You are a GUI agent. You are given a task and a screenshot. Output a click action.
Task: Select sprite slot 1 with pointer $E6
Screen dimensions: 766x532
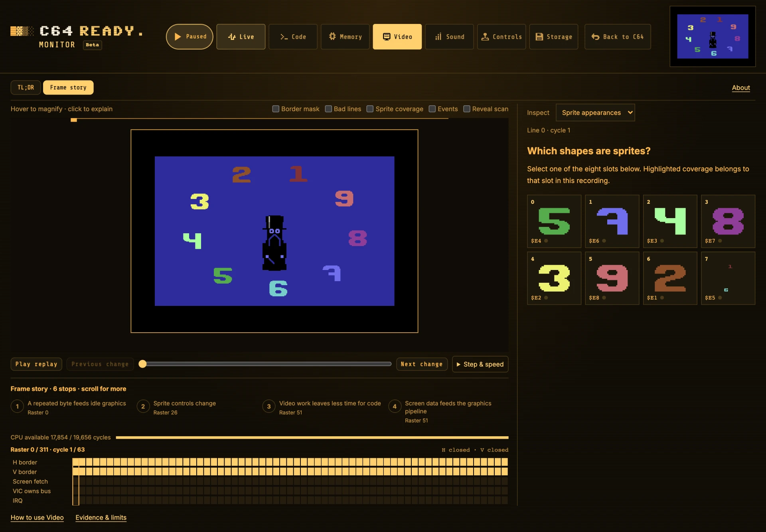[612, 221]
